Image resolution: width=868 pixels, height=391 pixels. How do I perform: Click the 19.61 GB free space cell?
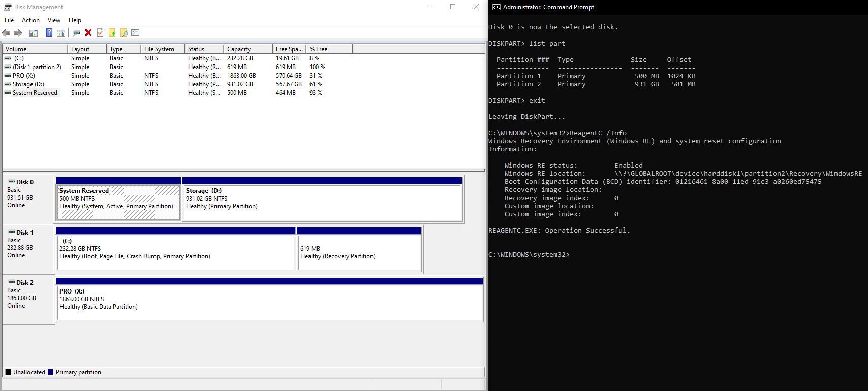pyautogui.click(x=287, y=58)
